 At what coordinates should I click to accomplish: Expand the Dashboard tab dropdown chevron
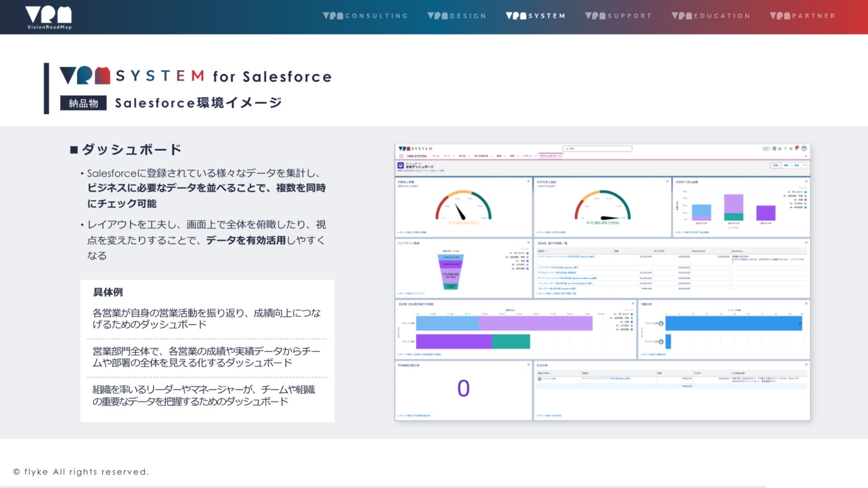click(560, 156)
